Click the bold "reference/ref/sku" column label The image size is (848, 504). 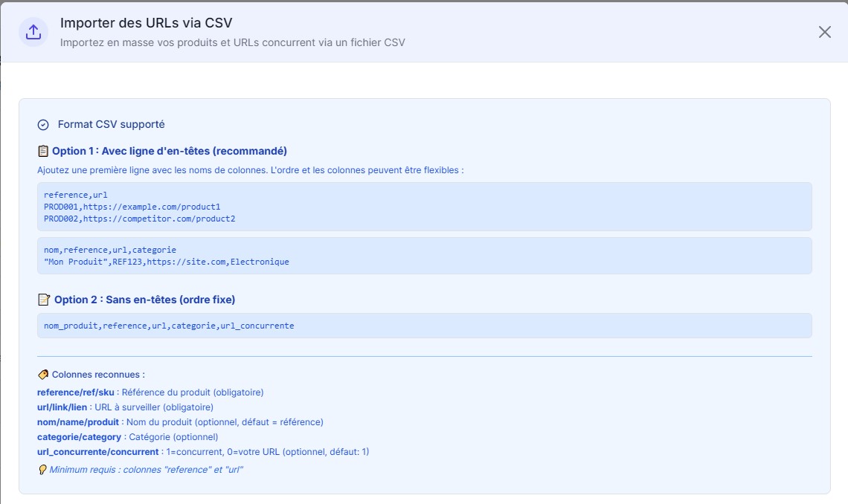[76, 392]
